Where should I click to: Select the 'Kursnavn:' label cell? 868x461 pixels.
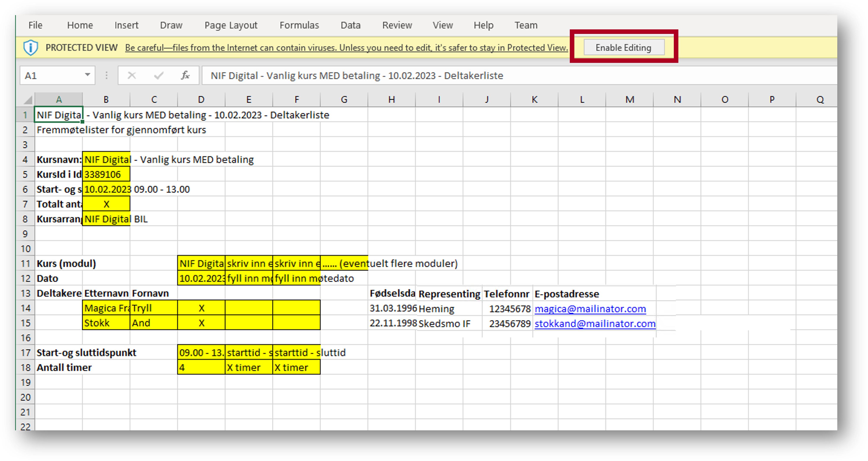(x=59, y=159)
